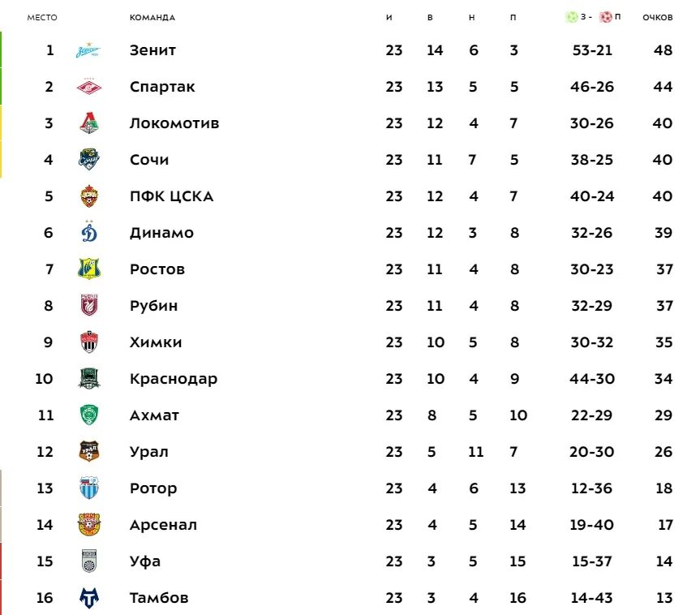Click the goals conceded red ball icon
This screenshot has height=615, width=700.
(x=606, y=17)
